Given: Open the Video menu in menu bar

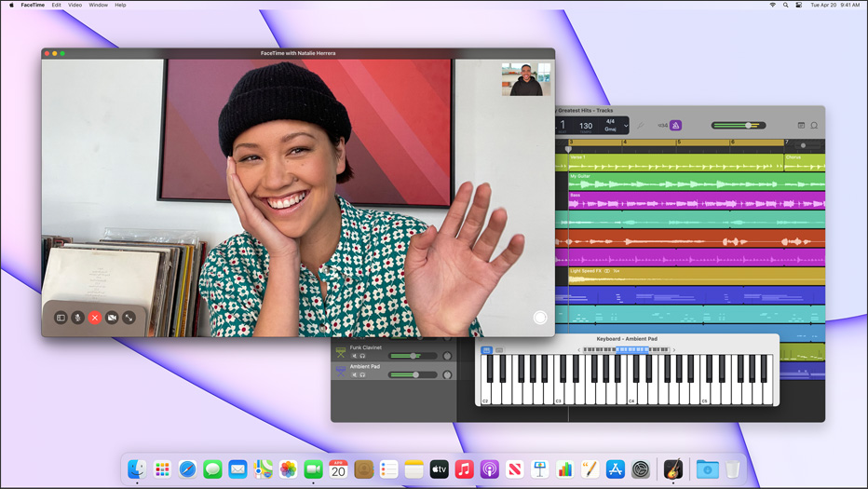Looking at the screenshot, I should pos(75,5).
